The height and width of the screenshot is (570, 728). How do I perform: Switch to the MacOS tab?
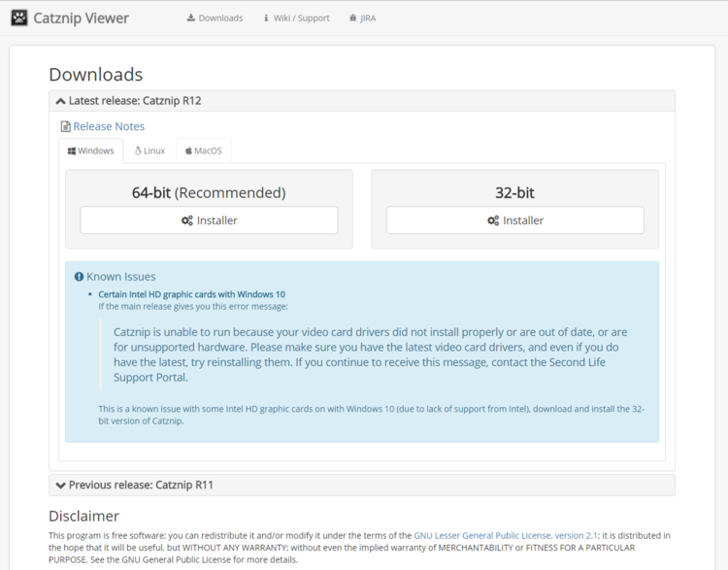(203, 151)
